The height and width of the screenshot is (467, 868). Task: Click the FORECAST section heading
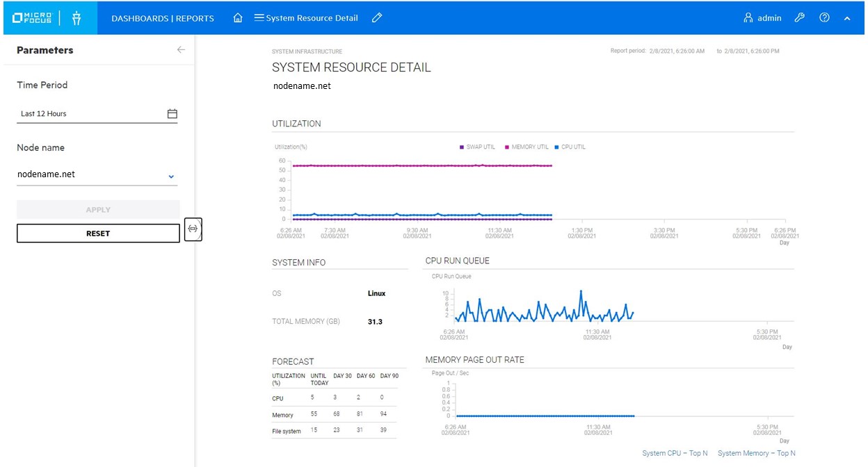point(293,361)
